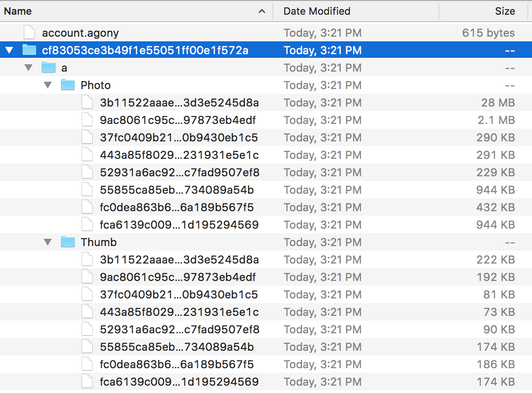The image size is (532, 393).
Task: Click the Thumb folder icon
Action: 68,242
